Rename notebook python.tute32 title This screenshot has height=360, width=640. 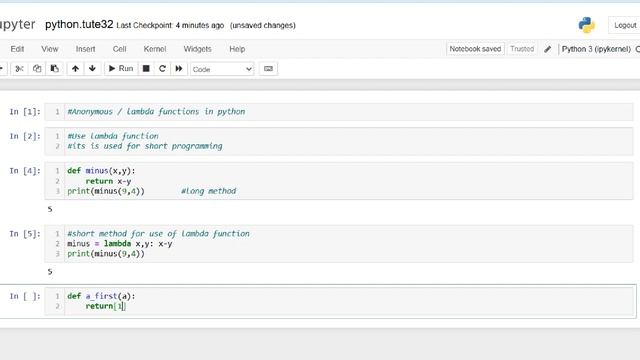pos(79,24)
